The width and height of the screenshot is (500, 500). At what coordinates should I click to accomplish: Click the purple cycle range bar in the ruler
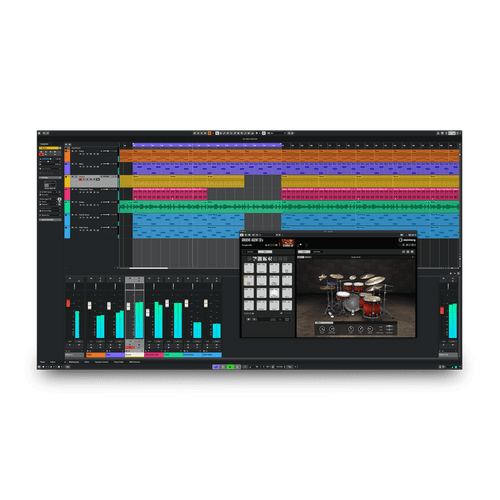(x=207, y=145)
